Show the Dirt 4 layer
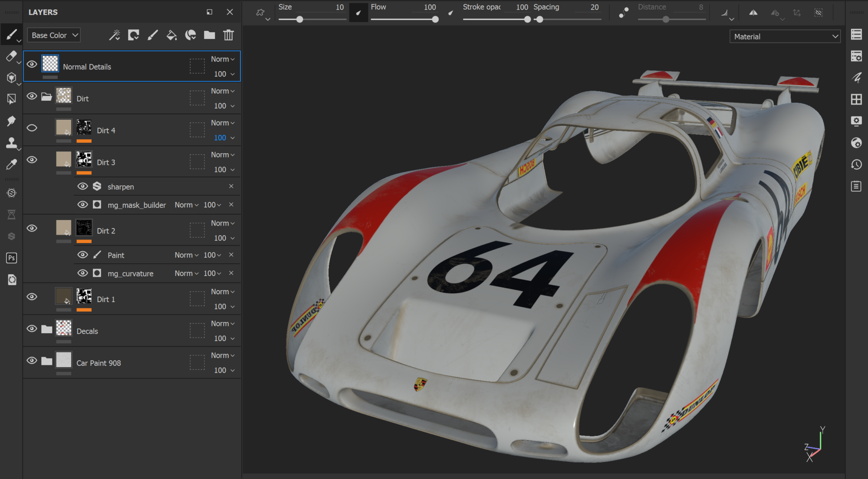The width and height of the screenshot is (868, 479). pos(32,128)
